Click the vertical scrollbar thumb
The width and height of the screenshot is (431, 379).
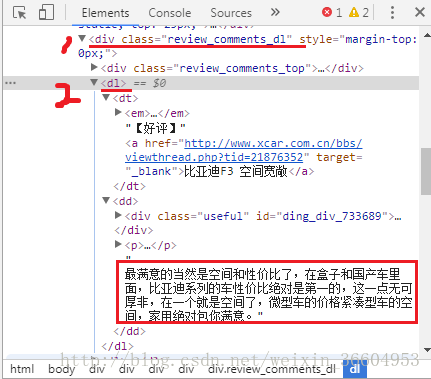tap(426, 171)
